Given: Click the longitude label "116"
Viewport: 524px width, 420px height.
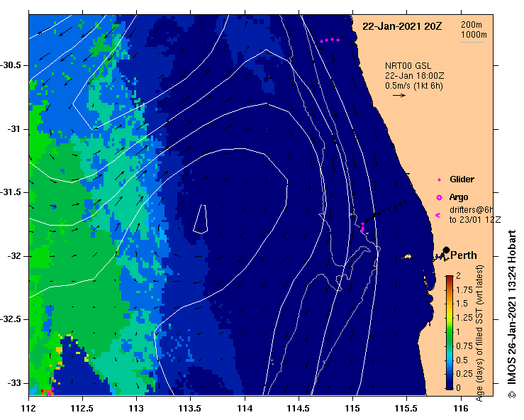Looking at the screenshot, I should 461,409.
